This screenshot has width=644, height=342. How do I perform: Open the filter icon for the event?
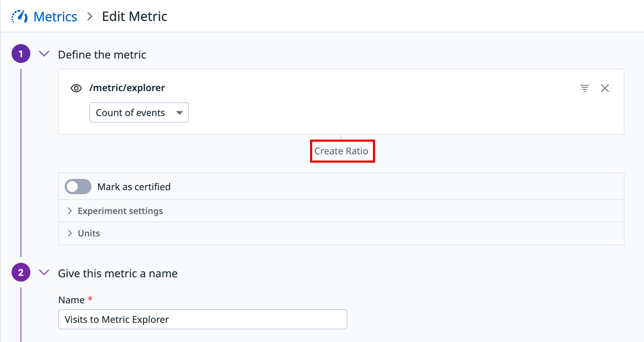(584, 88)
